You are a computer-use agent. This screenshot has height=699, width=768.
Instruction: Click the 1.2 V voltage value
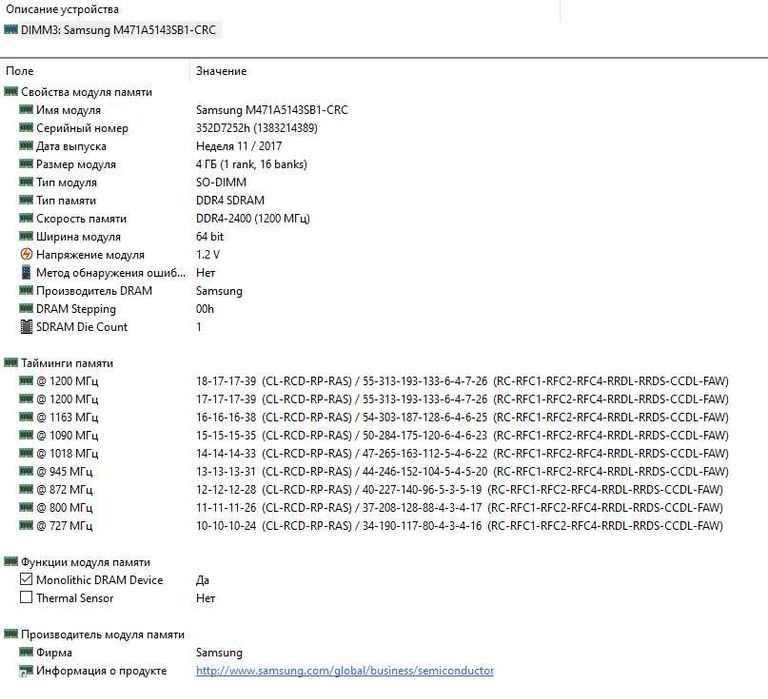(208, 255)
